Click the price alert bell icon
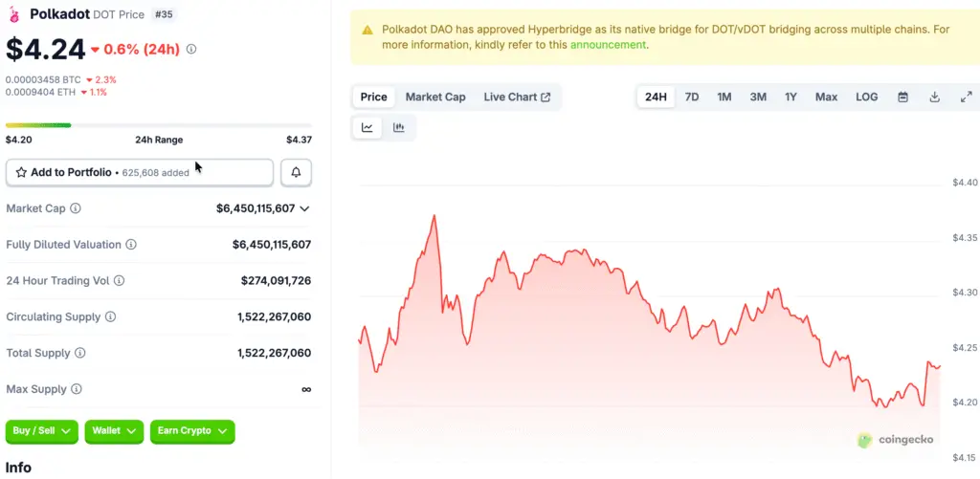Screen dimensions: 980x479 pos(296,173)
